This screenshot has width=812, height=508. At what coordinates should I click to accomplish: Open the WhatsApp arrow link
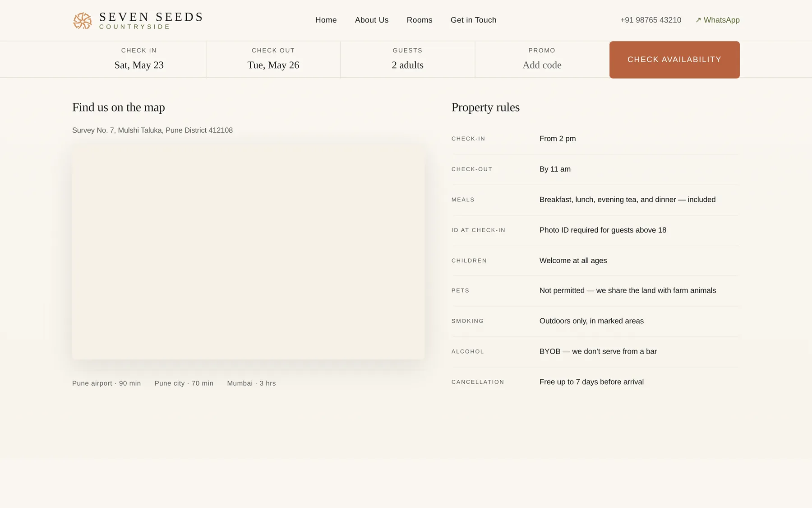(717, 20)
